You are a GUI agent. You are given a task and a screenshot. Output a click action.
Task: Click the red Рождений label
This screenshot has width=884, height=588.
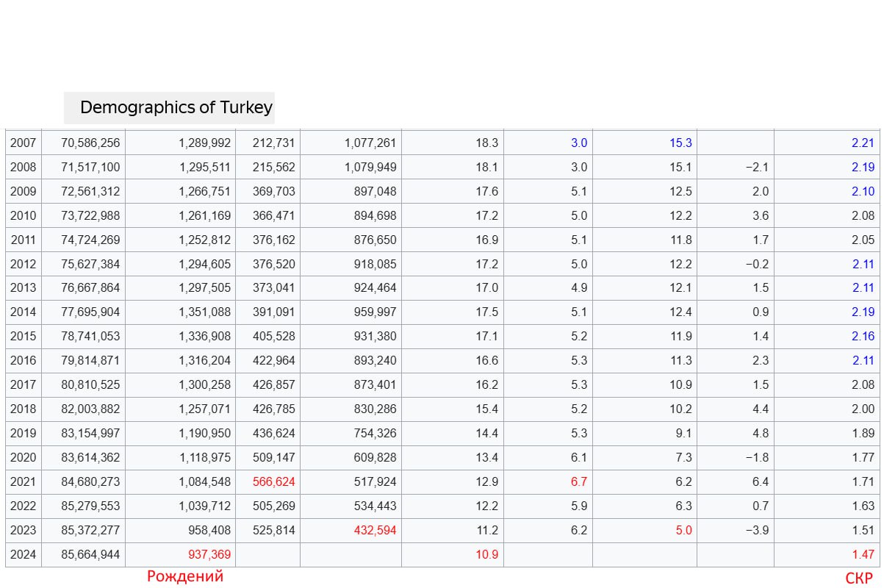point(185,576)
